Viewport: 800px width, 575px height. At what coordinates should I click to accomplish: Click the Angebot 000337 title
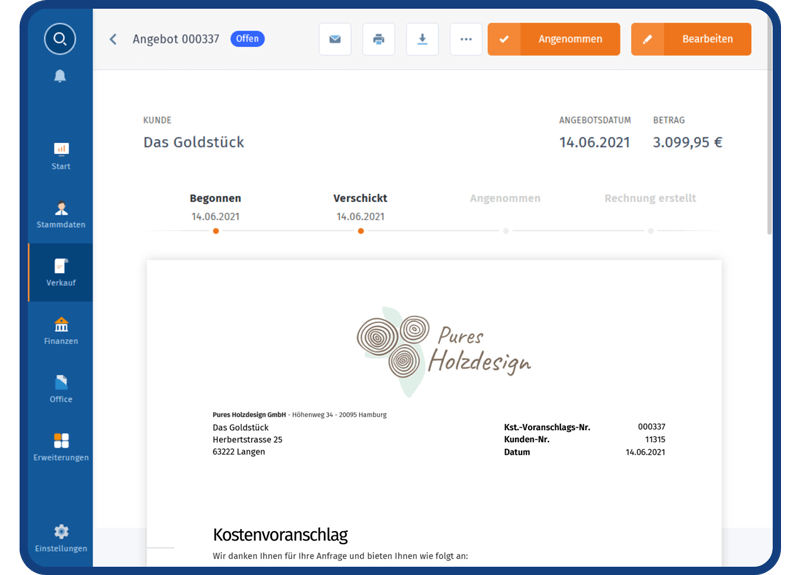176,39
